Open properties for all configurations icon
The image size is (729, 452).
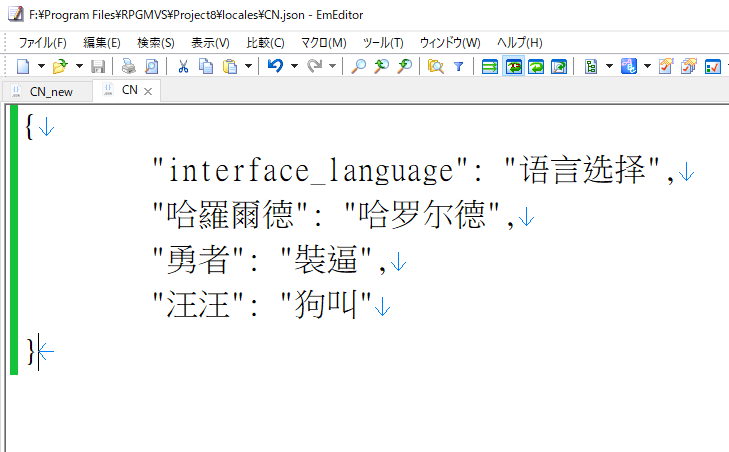[689, 66]
